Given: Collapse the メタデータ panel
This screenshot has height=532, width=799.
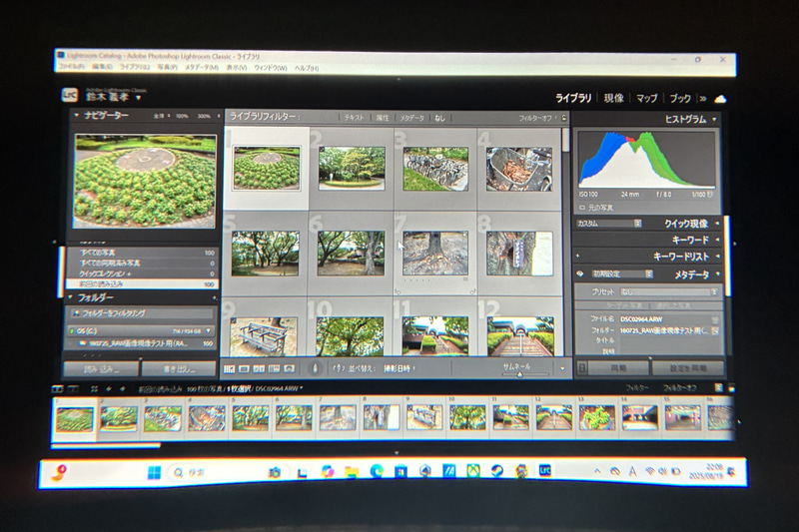Looking at the screenshot, I should click(x=718, y=274).
